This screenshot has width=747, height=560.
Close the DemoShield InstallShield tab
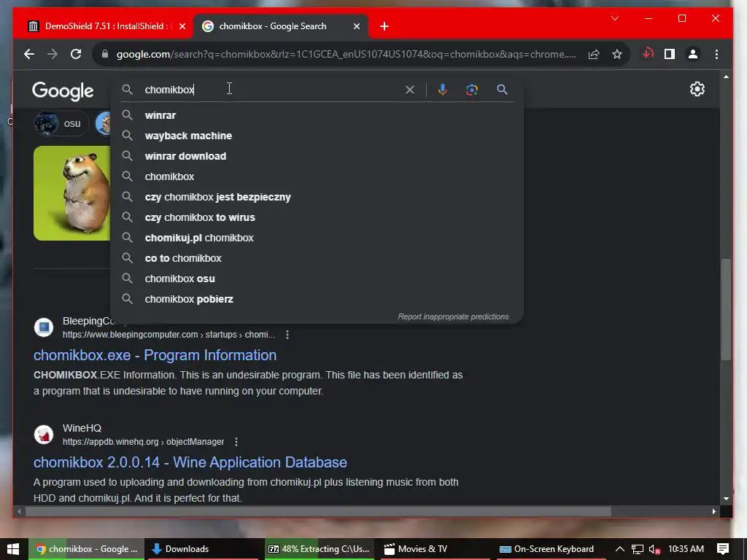pos(182,27)
